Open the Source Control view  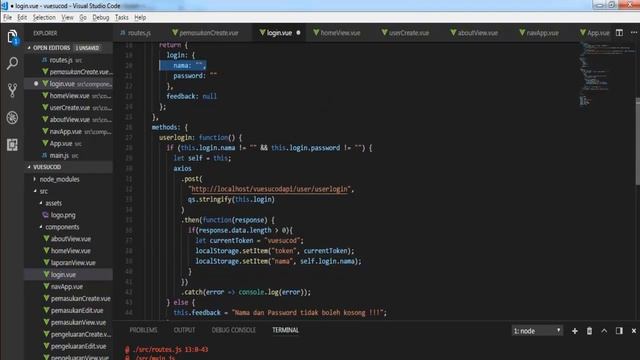coord(12,90)
